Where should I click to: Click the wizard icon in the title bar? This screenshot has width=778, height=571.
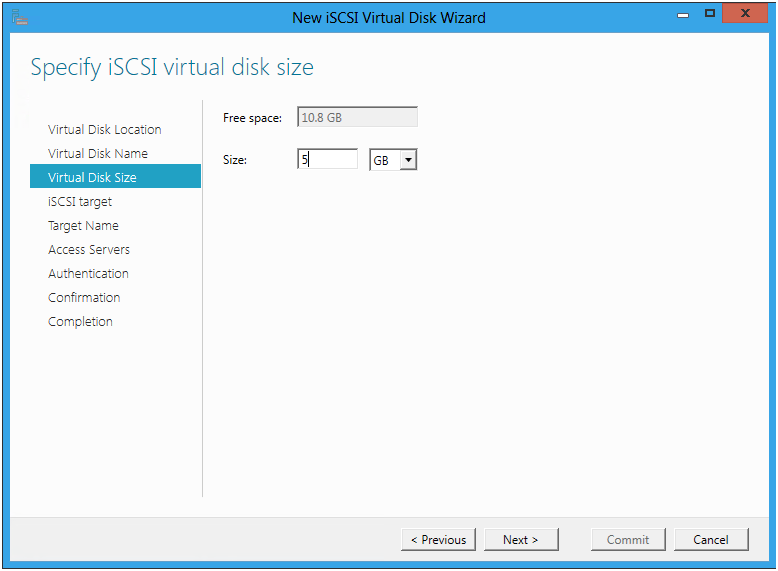[19, 18]
